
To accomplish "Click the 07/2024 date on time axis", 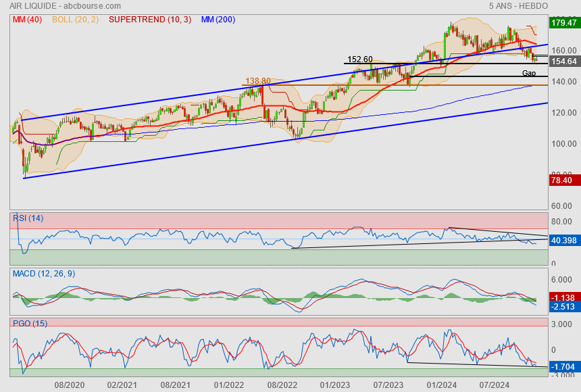I will coord(495,385).
